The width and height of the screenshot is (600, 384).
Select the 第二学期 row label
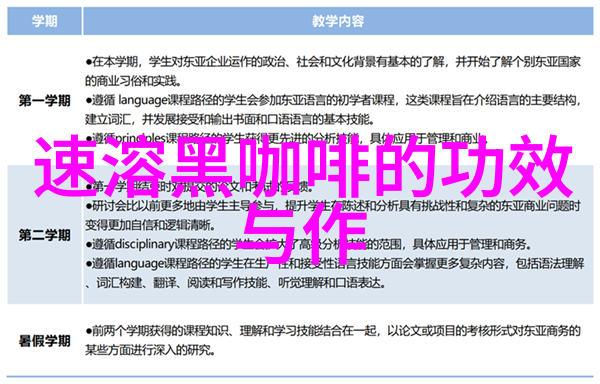tap(44, 235)
